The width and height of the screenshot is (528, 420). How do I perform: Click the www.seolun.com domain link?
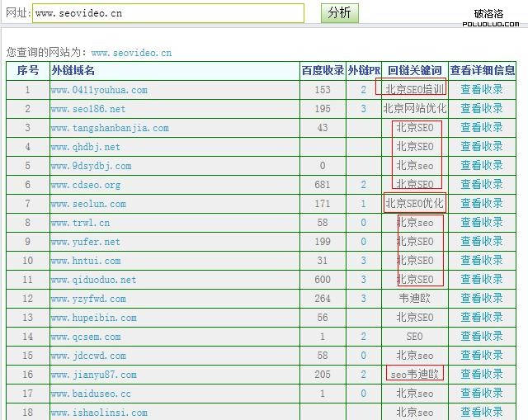click(x=88, y=204)
